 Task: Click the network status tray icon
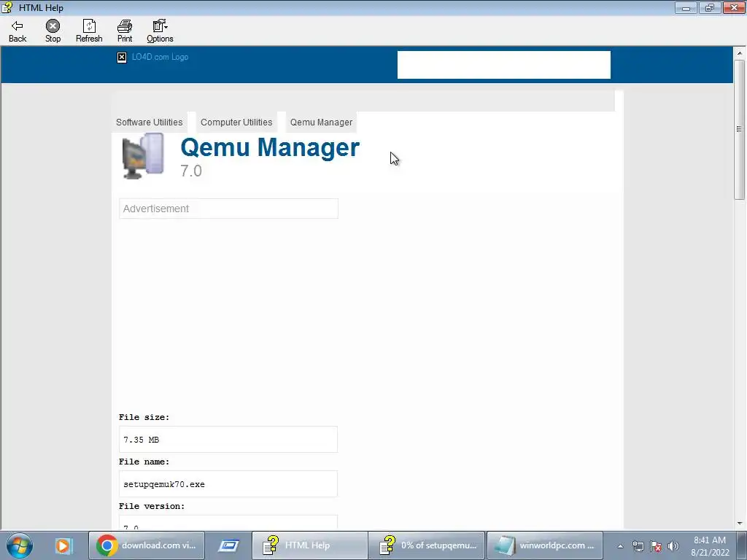tap(638, 546)
